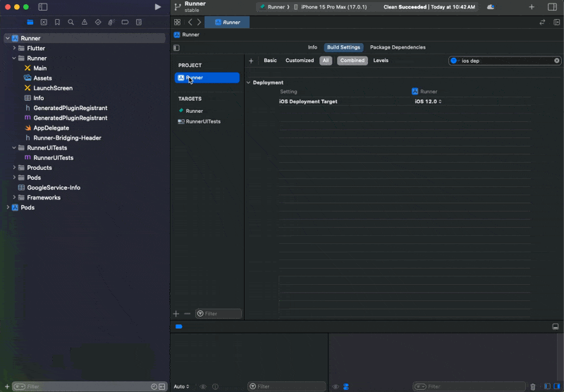564x392 pixels.
Task: Open the Issue navigator warning icon
Action: (84, 23)
